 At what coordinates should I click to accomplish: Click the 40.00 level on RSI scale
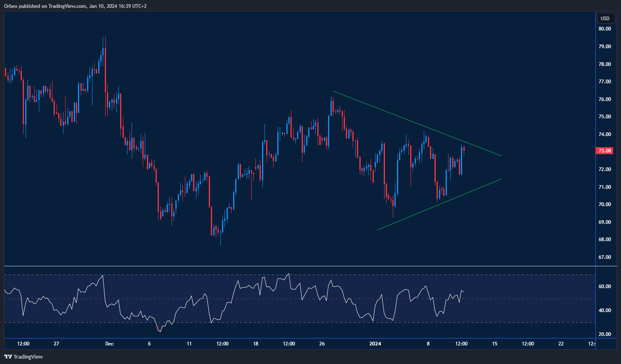point(605,310)
